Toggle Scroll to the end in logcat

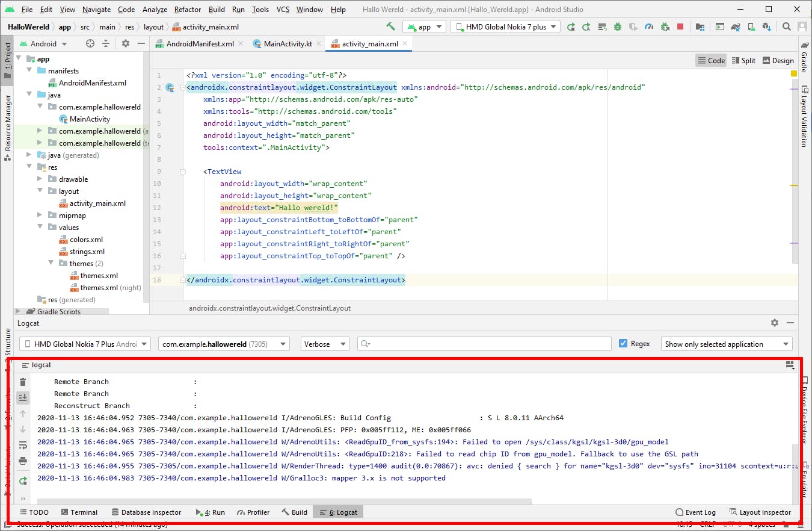(x=23, y=397)
